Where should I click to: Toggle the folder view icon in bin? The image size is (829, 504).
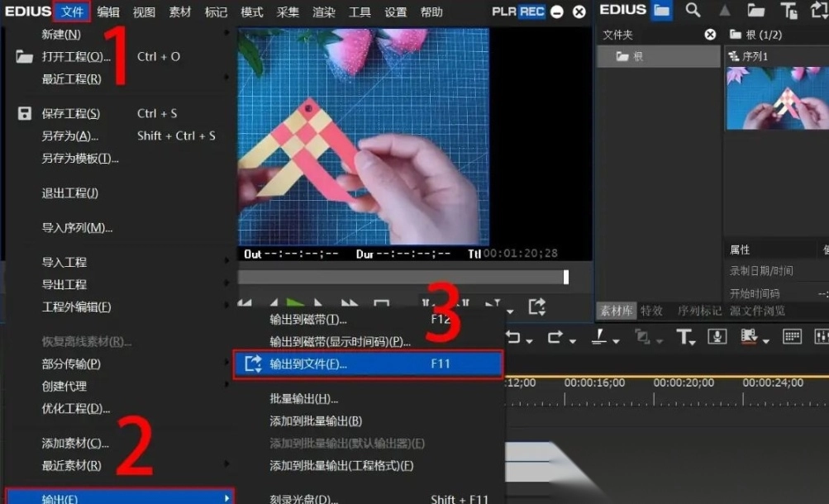[x=660, y=11]
